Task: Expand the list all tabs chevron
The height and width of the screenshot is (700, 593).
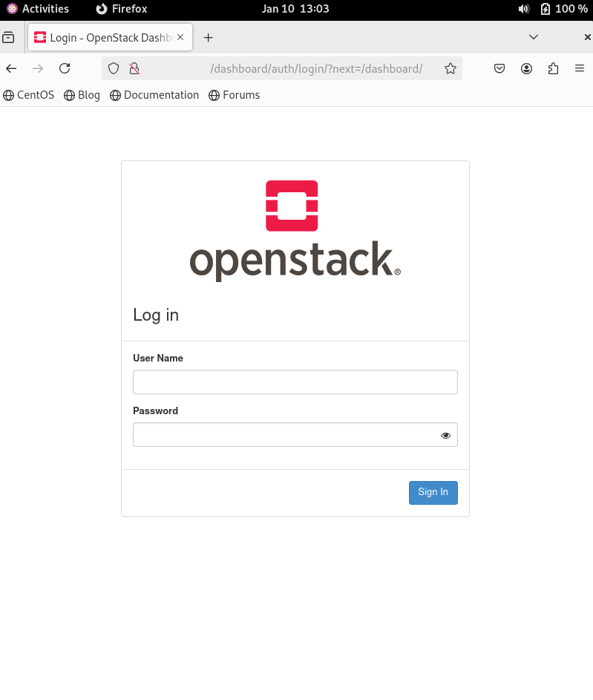Action: [x=533, y=37]
